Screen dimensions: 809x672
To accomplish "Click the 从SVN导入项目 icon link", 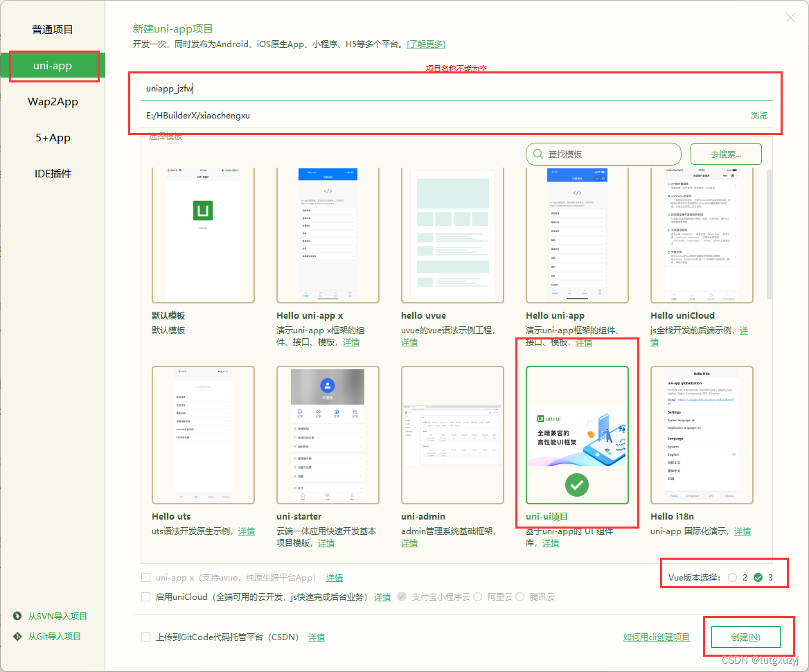I will pyautogui.click(x=17, y=617).
